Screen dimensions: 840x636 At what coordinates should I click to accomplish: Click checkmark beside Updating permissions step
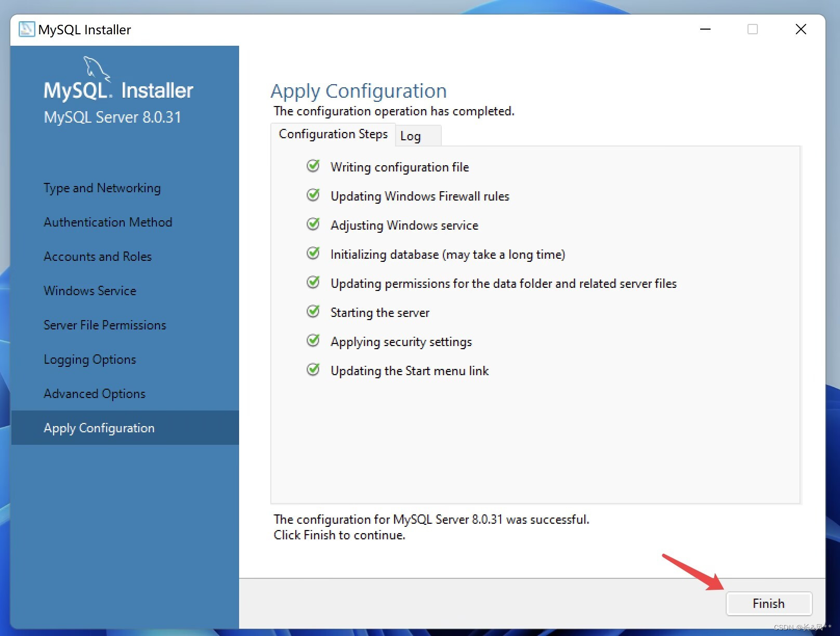313,283
